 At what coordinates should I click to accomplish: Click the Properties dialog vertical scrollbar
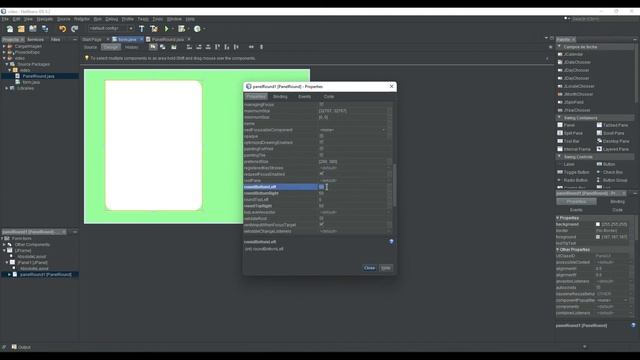394,185
